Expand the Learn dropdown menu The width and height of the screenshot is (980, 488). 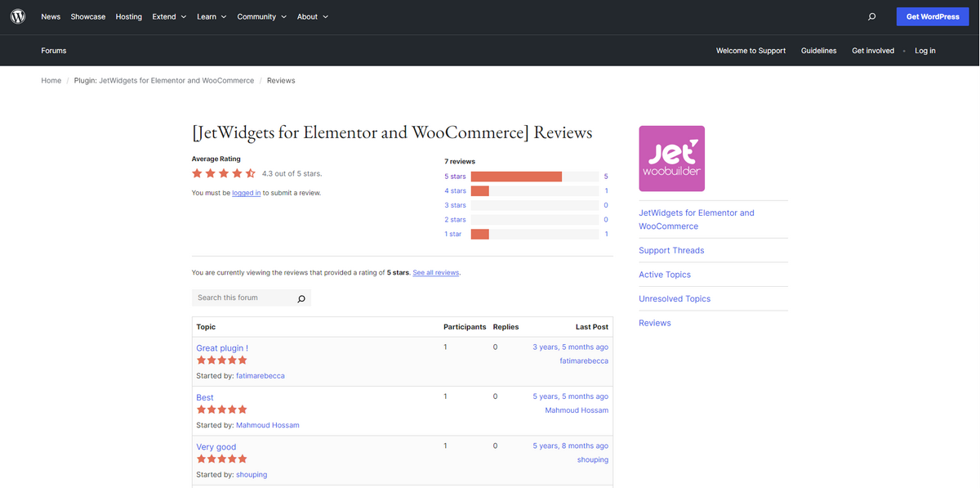click(x=212, y=16)
